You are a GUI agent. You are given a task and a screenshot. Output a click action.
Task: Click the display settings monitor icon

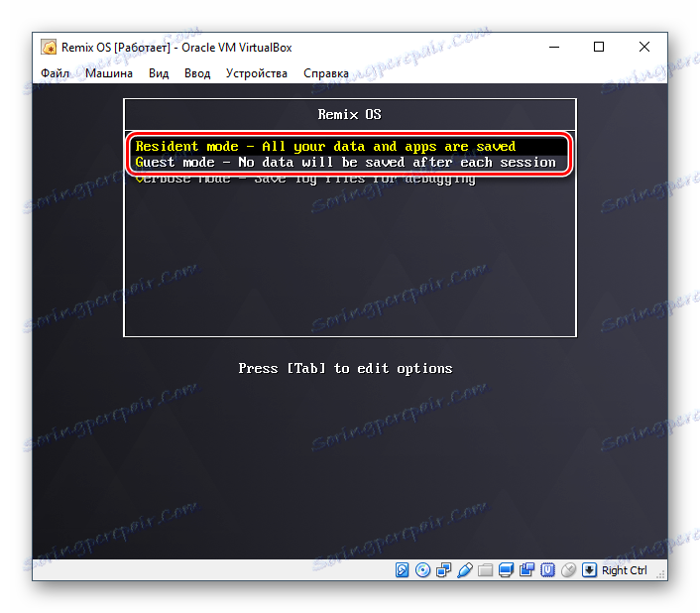tap(507, 570)
